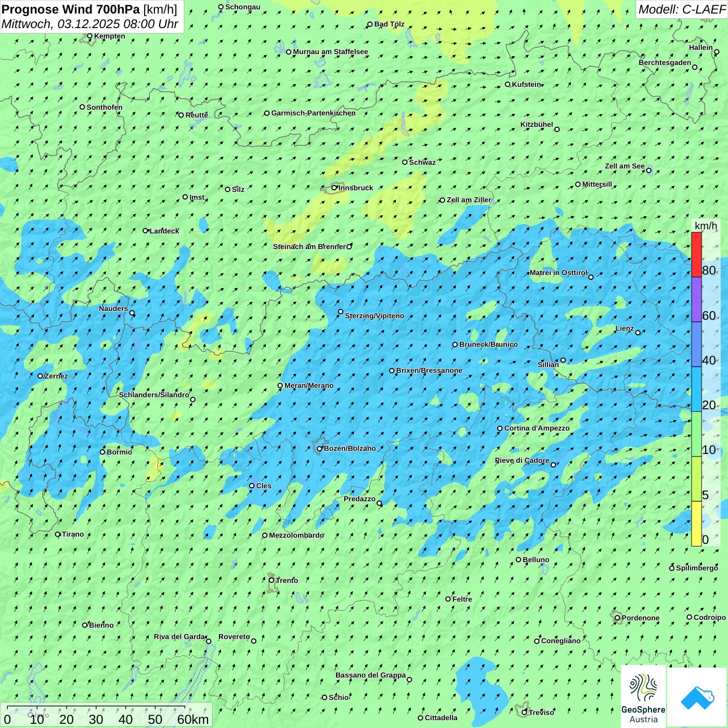The image size is (728, 728).
Task: Click the 'Schlanders/Silandro' label
Action: pyautogui.click(x=154, y=395)
